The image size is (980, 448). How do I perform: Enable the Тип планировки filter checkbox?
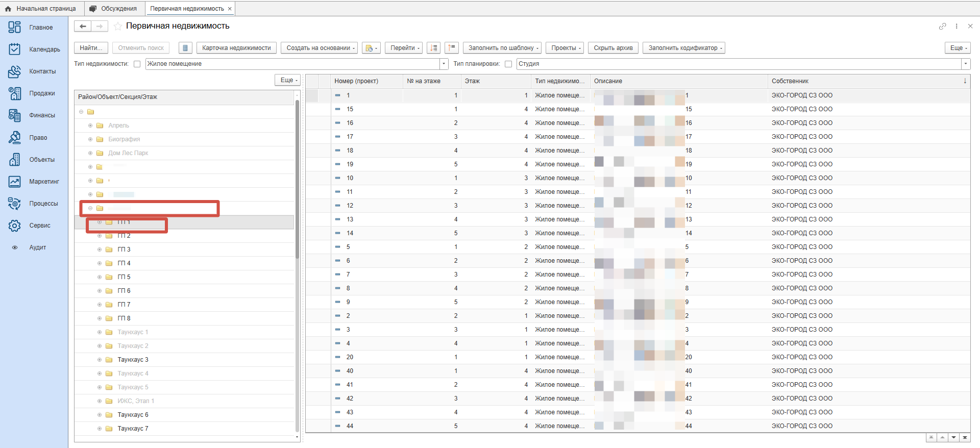coord(508,64)
